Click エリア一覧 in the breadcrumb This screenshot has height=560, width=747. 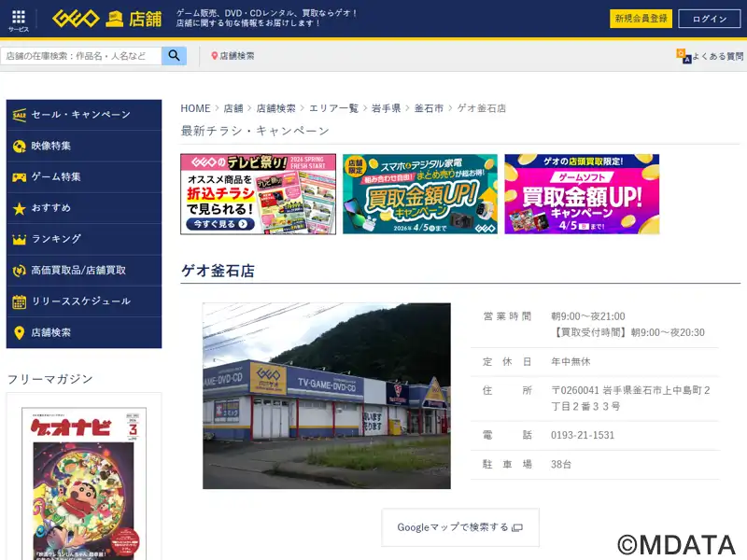[333, 108]
